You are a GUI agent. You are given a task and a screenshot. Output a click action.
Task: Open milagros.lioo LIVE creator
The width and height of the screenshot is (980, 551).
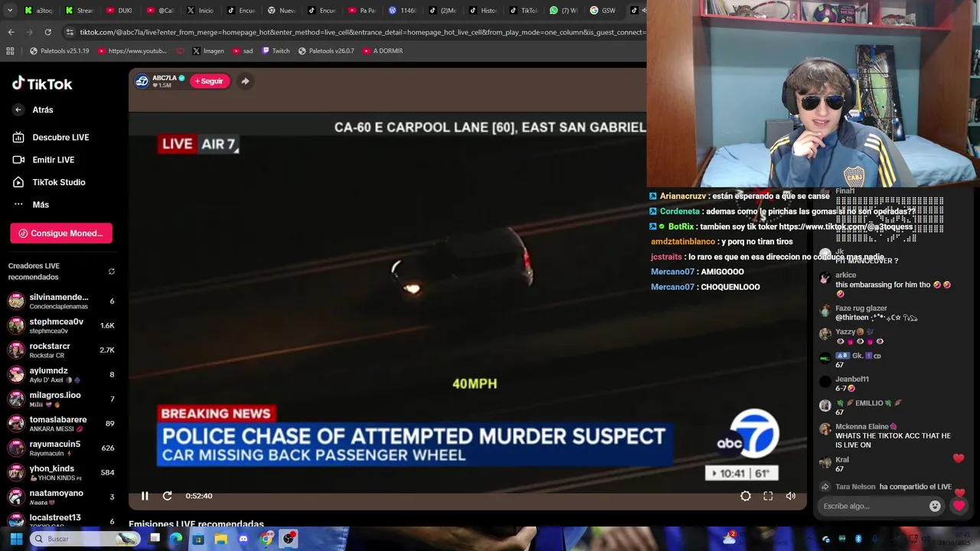[x=61, y=399]
